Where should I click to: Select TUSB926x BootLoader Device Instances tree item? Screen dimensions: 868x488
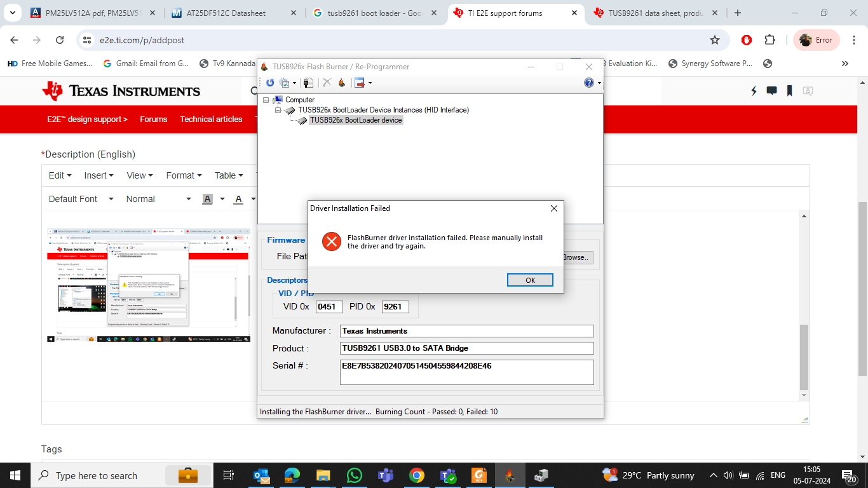[383, 110]
